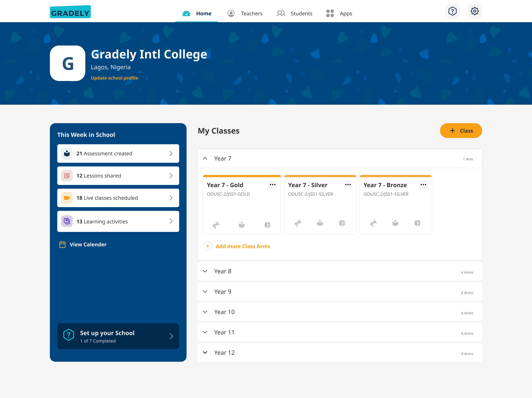Click the GRADELY logo
Image resolution: width=532 pixels, height=398 pixels.
pyautogui.click(x=70, y=12)
